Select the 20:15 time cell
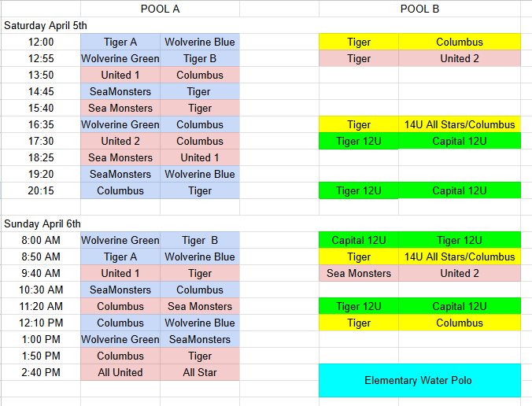The height and width of the screenshot is (406, 532). pyautogui.click(x=40, y=190)
